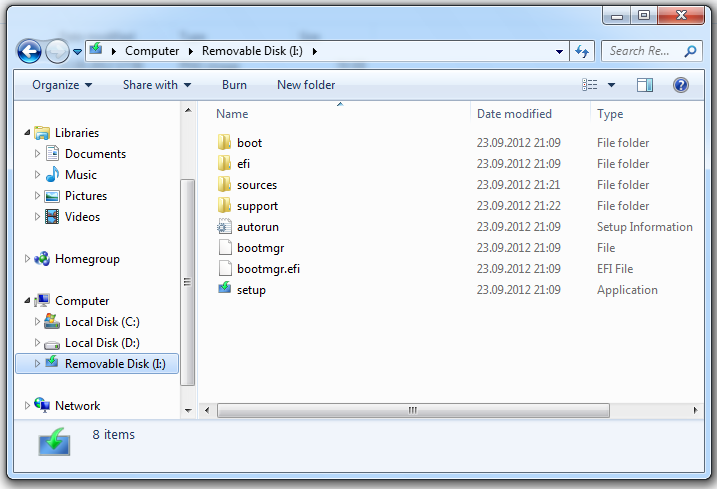Click the horizontal scrollbar left arrow

pyautogui.click(x=207, y=410)
